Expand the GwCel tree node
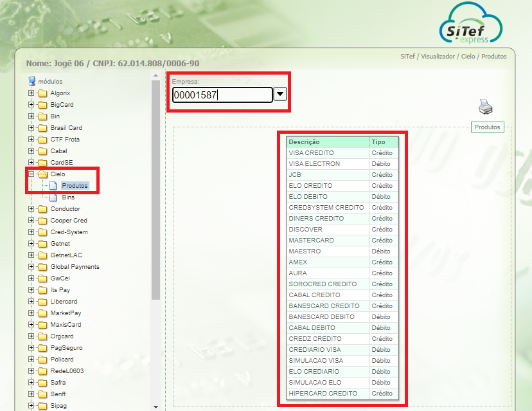This screenshot has width=532, height=411. 31,278
